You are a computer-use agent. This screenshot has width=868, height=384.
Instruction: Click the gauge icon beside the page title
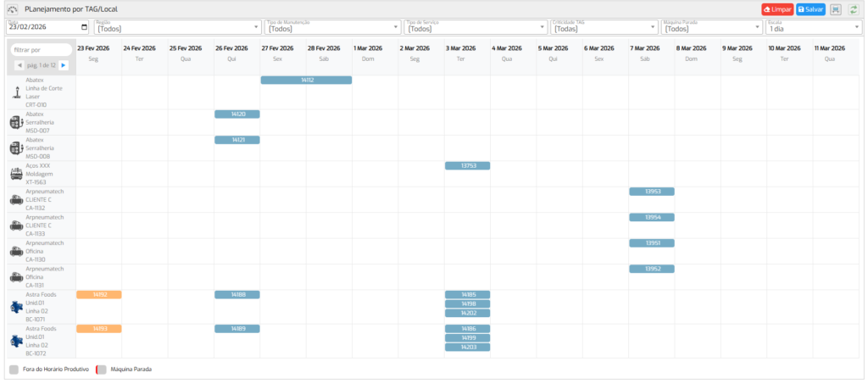tap(13, 8)
